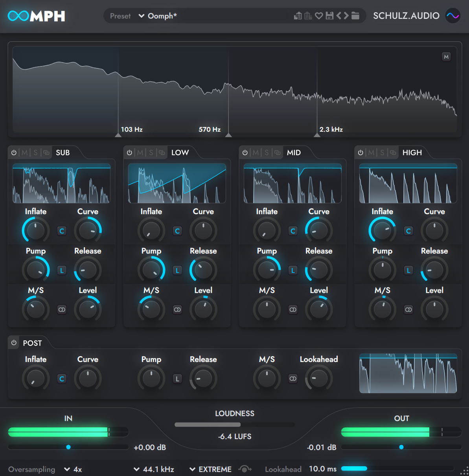
Task: Solo the LOW band with its S icon
Action: [151, 153]
